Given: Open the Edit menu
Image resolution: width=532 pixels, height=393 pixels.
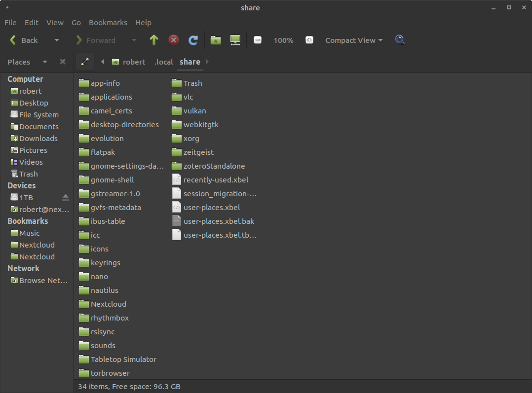Looking at the screenshot, I should pyautogui.click(x=31, y=22).
